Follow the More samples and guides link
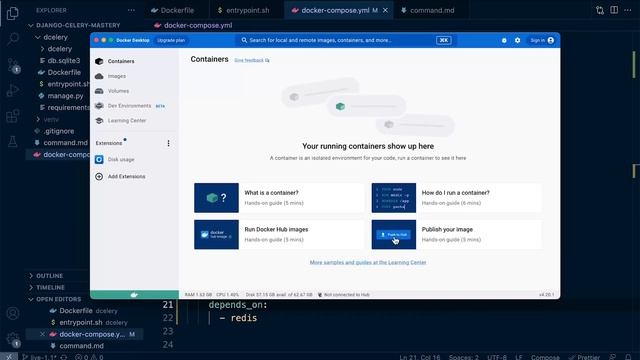Viewport: 640px width, 360px height. (368, 262)
